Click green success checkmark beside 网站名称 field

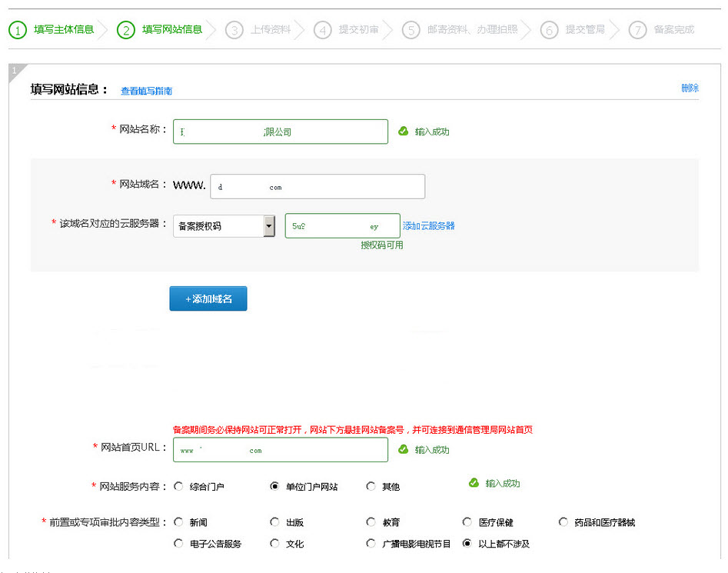point(403,132)
